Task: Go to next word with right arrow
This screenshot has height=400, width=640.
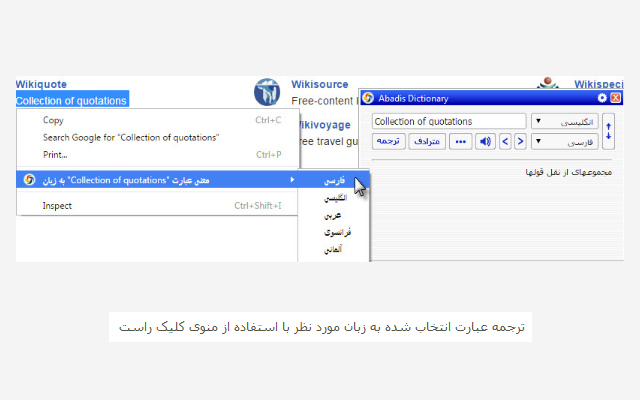Action: click(520, 142)
